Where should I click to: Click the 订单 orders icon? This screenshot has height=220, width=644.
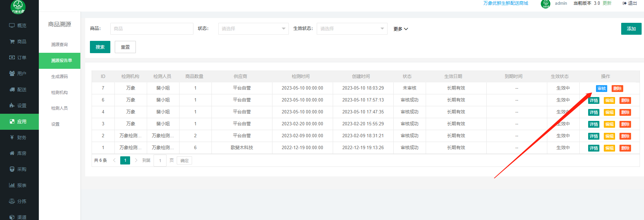tap(12, 58)
